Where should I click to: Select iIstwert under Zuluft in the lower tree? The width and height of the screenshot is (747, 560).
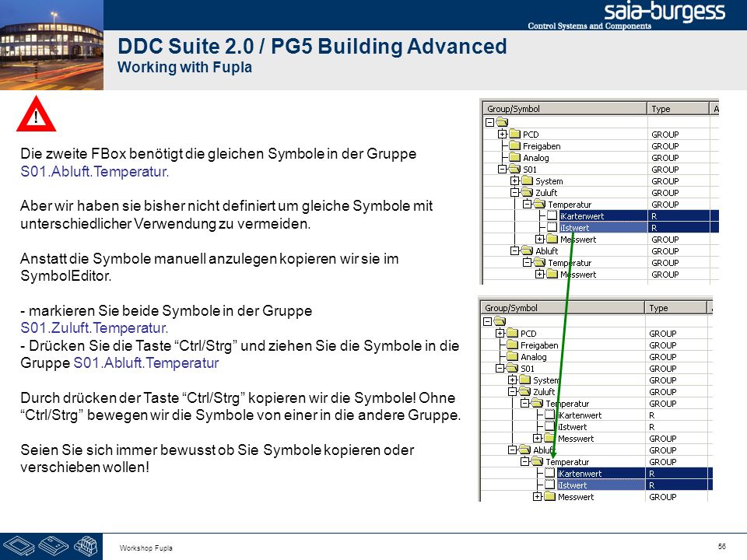click(572, 427)
